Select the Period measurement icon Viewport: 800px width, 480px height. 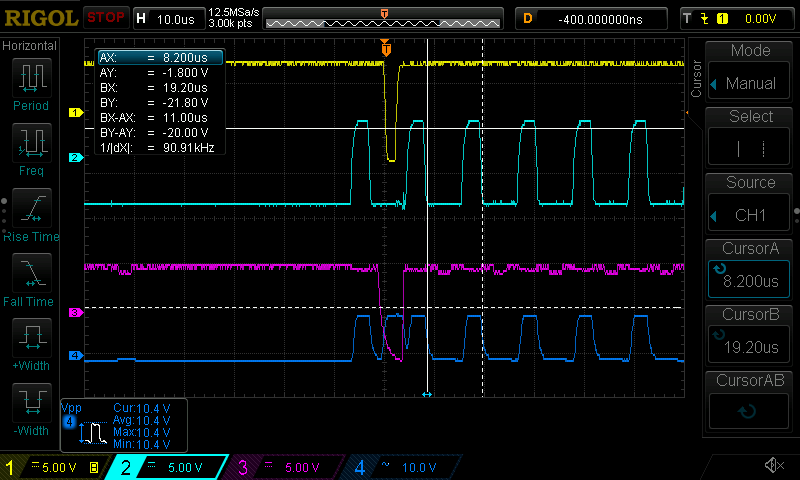click(x=32, y=78)
